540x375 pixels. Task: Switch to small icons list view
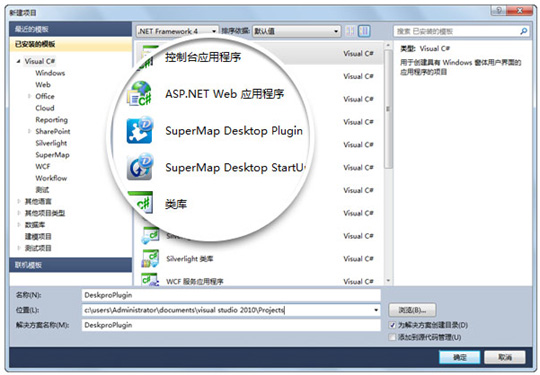350,31
